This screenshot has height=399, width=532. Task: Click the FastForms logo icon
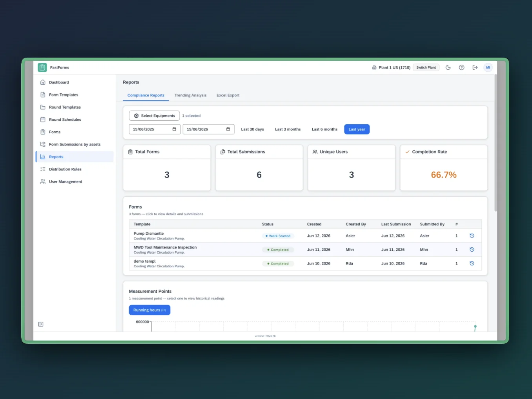(42, 67)
